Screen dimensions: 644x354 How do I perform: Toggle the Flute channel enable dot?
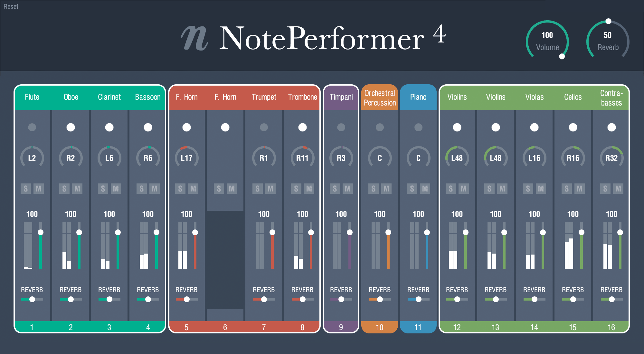click(x=32, y=127)
